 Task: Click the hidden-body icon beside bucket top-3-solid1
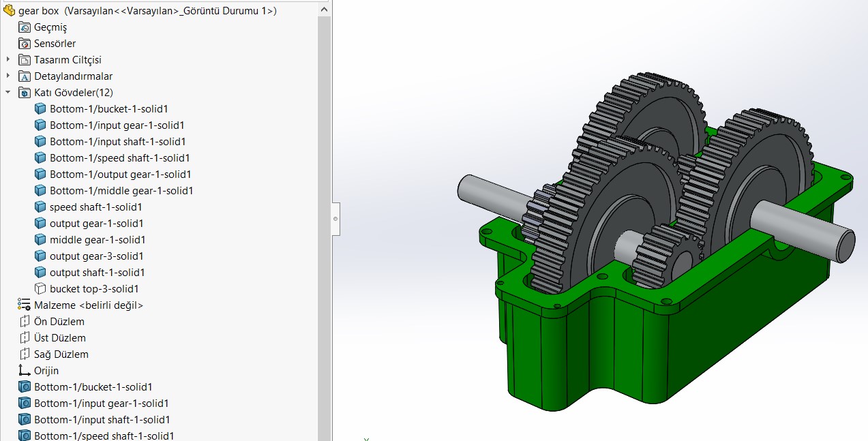(x=40, y=289)
